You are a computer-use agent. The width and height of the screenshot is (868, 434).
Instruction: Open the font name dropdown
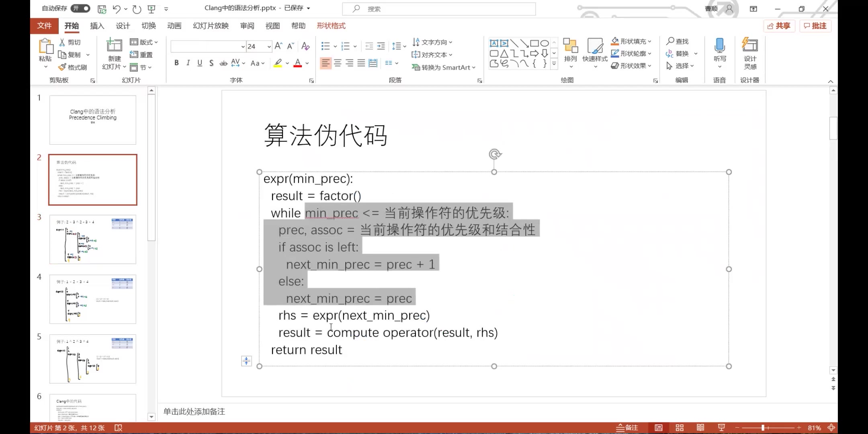(x=243, y=47)
